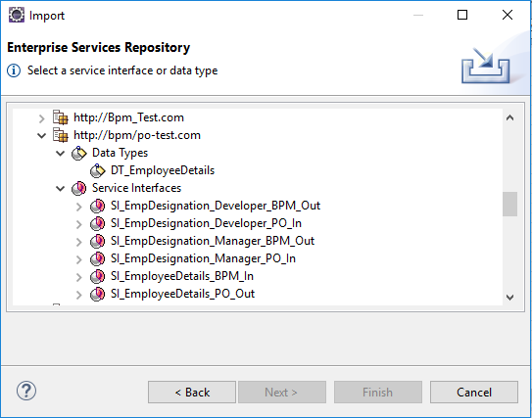The image size is (532, 418).
Task: Open help via the question mark icon
Action: [x=26, y=391]
